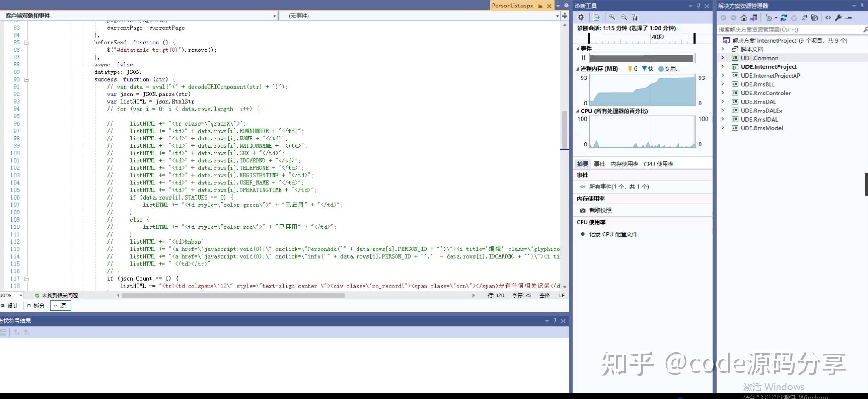
Task: Click the editor vertical scrollbar thumb
Action: click(x=565, y=130)
